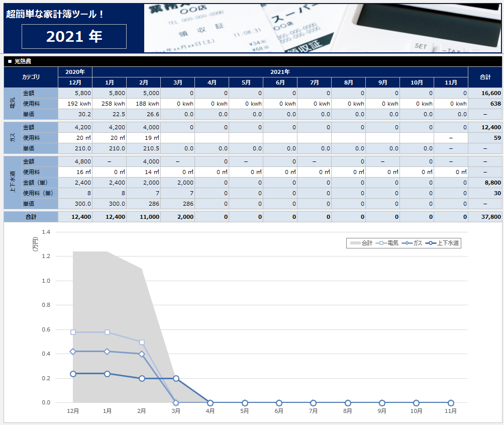Image resolution: width=504 pixels, height=425 pixels.
Task: Click the 電気 entry in the chart legend
Action: point(387,243)
